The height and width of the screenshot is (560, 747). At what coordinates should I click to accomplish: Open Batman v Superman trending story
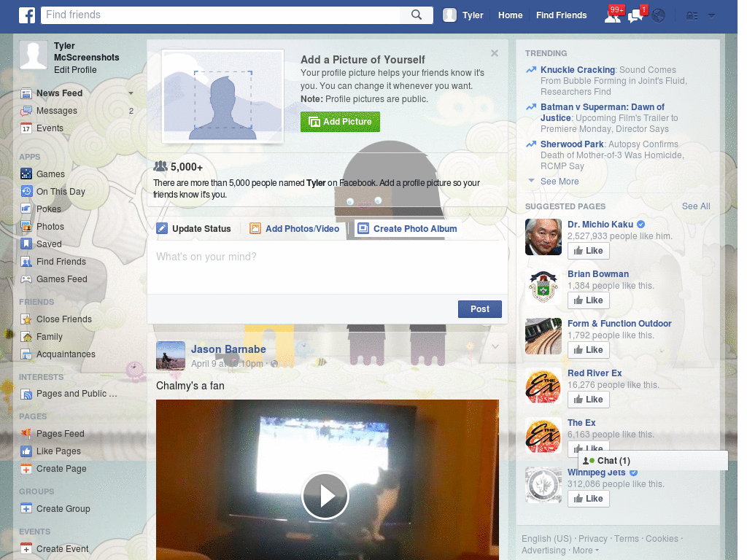pos(602,112)
